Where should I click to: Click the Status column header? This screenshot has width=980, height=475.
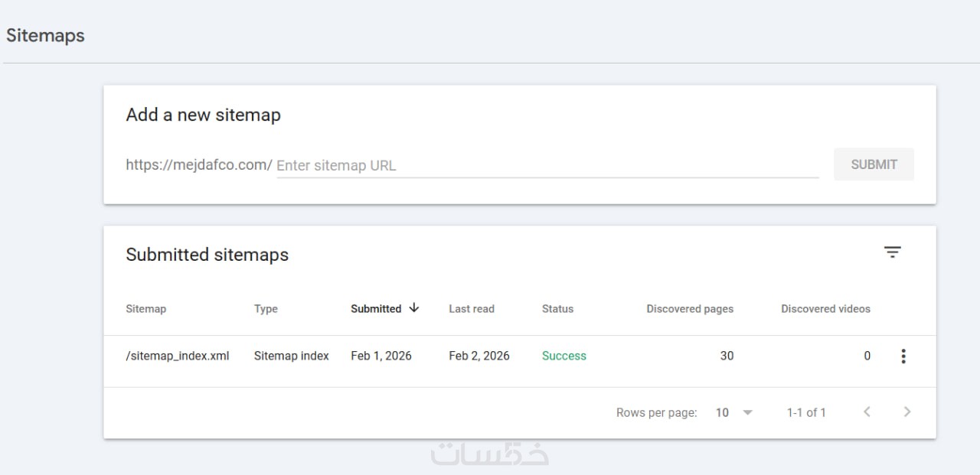557,309
